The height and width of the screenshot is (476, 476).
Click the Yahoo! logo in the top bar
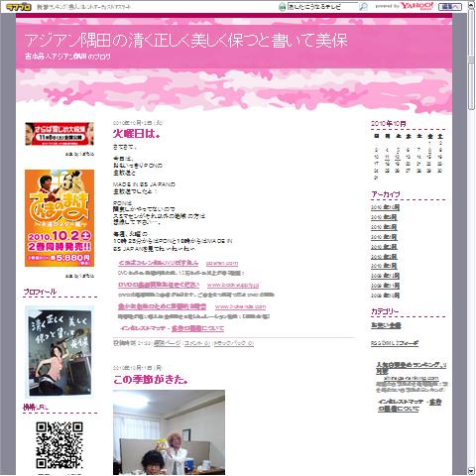(x=416, y=6)
